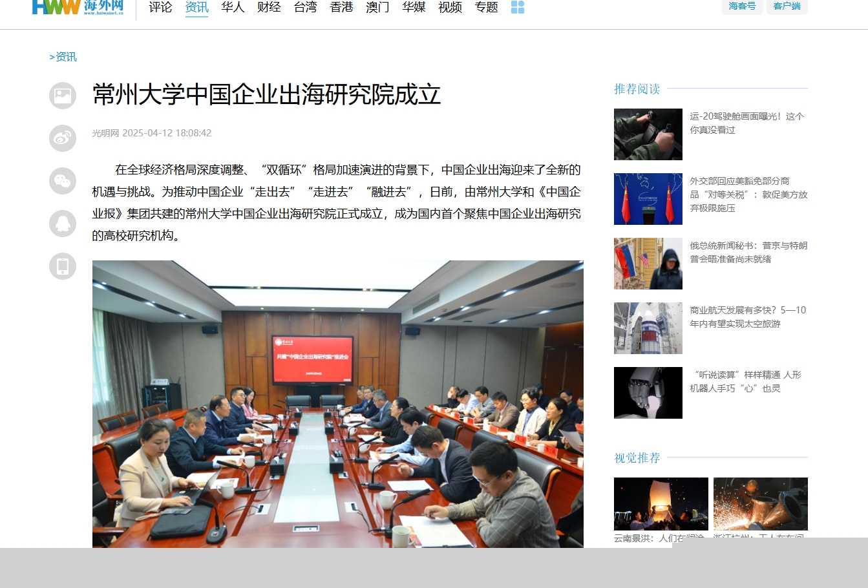Select the 专题 menu item
868x588 pixels.
486,7
